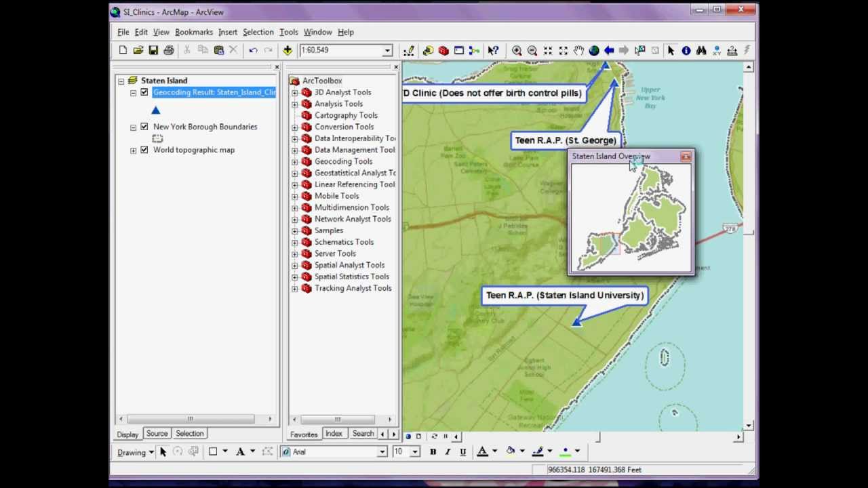Toggle Geocoding Result layer visibility checkbox

click(144, 92)
